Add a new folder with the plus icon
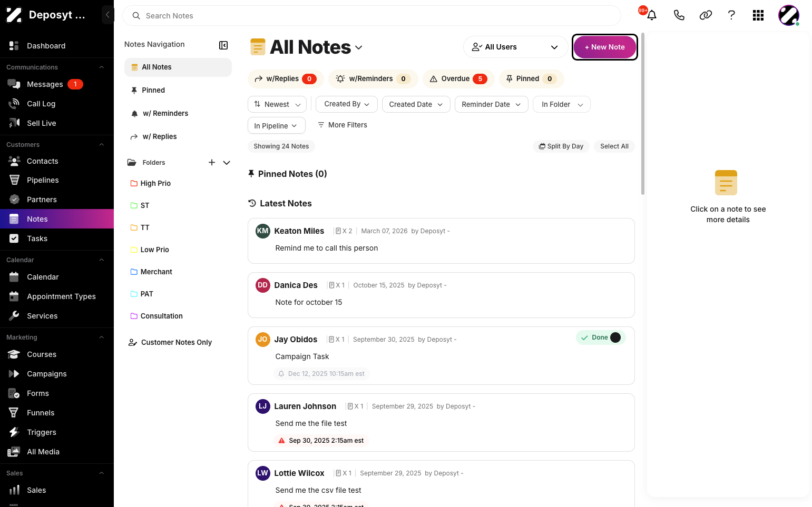812x507 pixels. [x=212, y=163]
